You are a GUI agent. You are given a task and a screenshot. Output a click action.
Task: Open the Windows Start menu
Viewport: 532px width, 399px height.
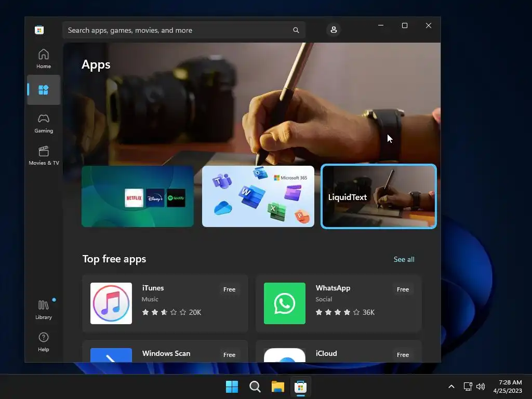click(232, 387)
